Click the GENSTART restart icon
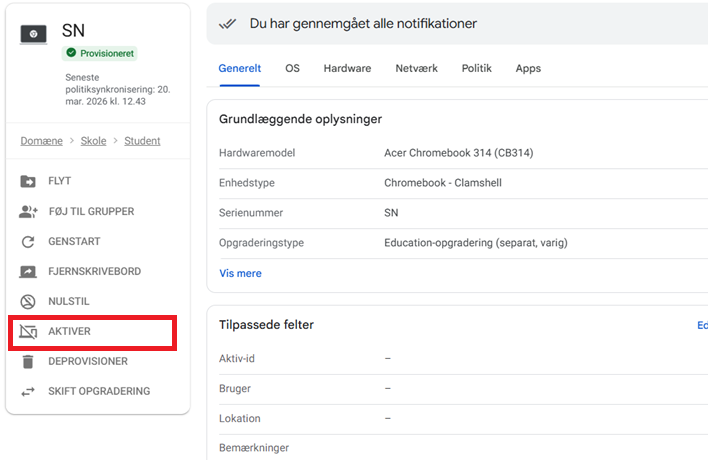The image size is (708, 460). pyautogui.click(x=28, y=241)
